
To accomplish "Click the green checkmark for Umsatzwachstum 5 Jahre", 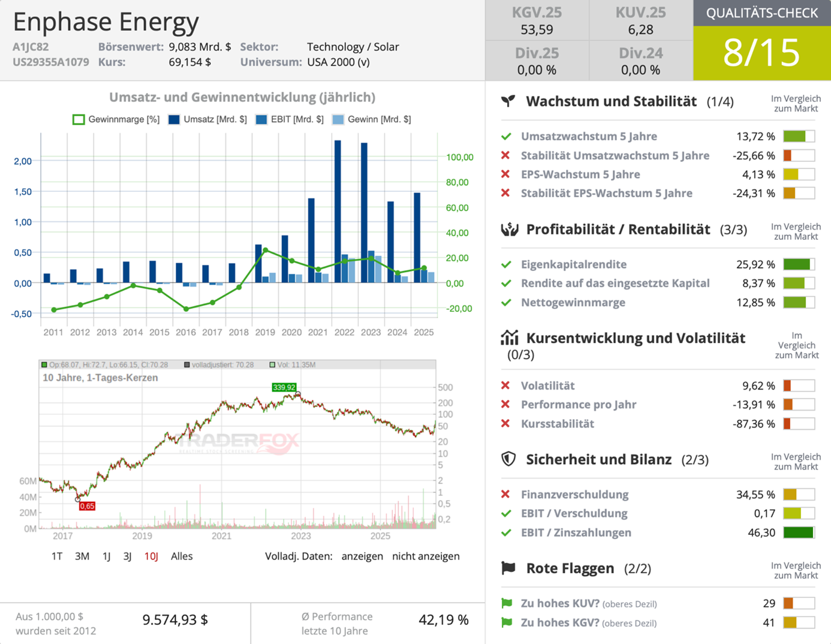I will pyautogui.click(x=506, y=137).
